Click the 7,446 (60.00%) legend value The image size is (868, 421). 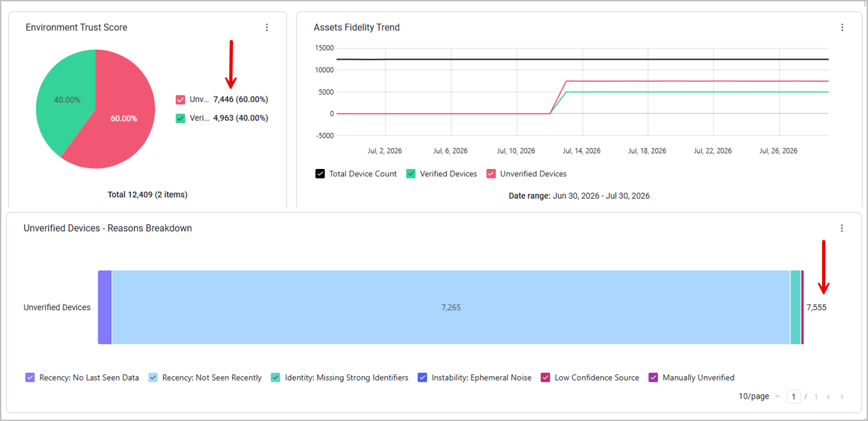coord(240,99)
